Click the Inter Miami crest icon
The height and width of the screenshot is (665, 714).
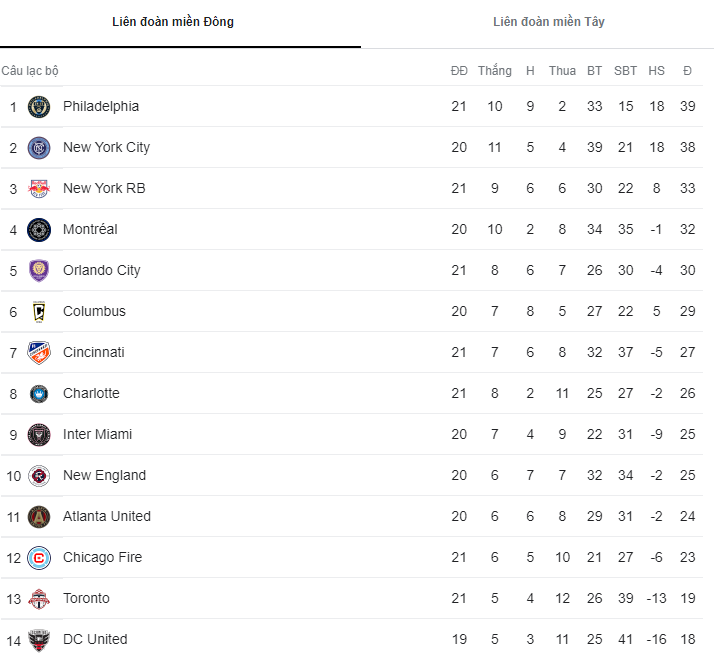[x=39, y=435]
